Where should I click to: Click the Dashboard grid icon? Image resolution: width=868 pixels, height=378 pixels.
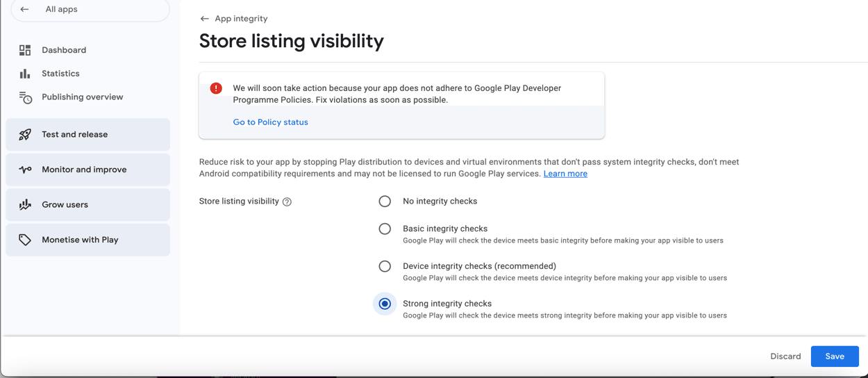click(x=25, y=50)
